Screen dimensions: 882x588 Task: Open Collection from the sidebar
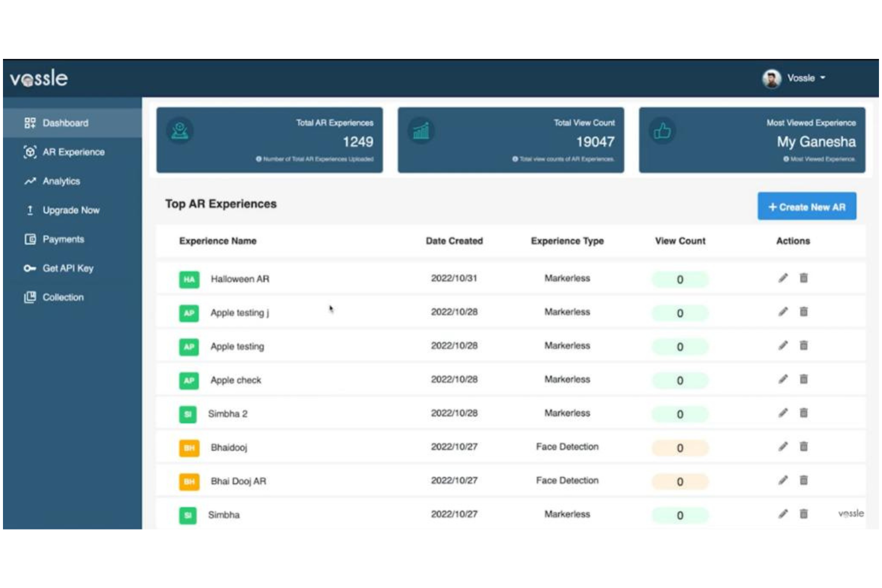pyautogui.click(x=63, y=297)
